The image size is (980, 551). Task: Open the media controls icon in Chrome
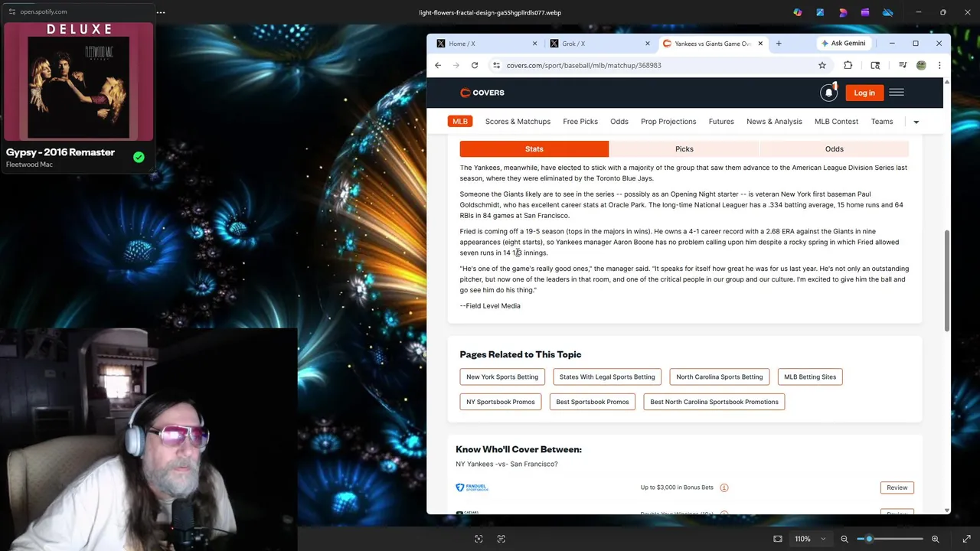(903, 65)
